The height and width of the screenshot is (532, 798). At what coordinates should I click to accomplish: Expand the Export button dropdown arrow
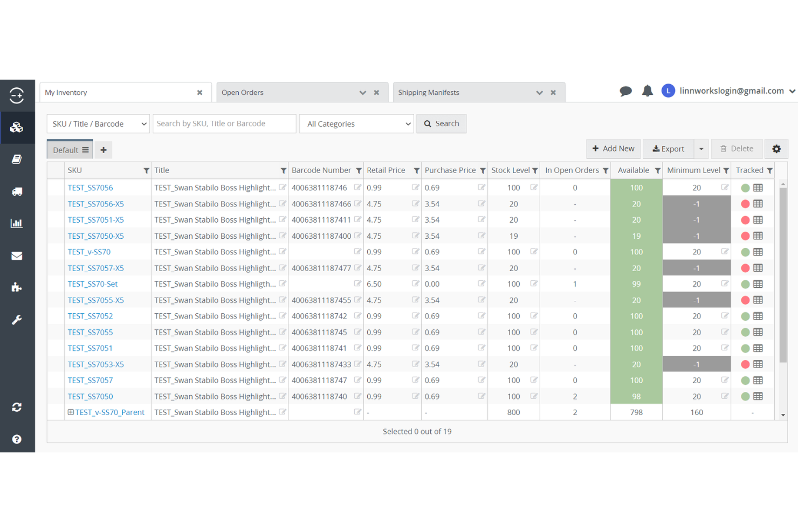click(x=701, y=149)
